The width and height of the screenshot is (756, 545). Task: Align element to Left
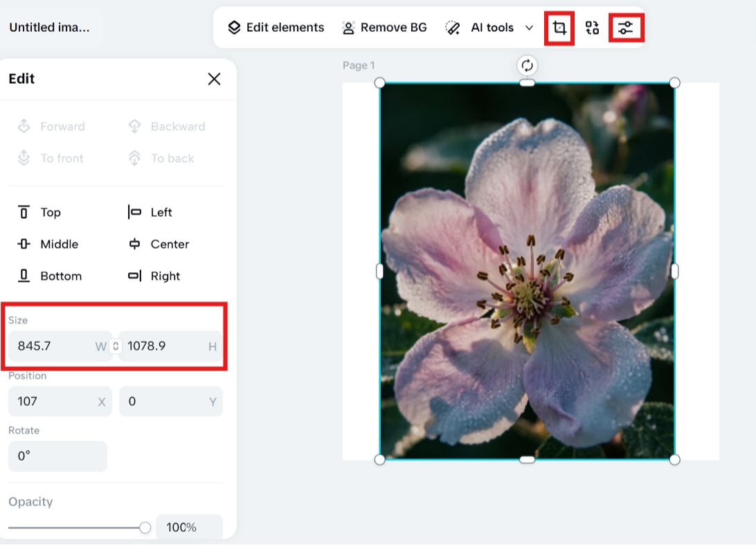click(150, 212)
